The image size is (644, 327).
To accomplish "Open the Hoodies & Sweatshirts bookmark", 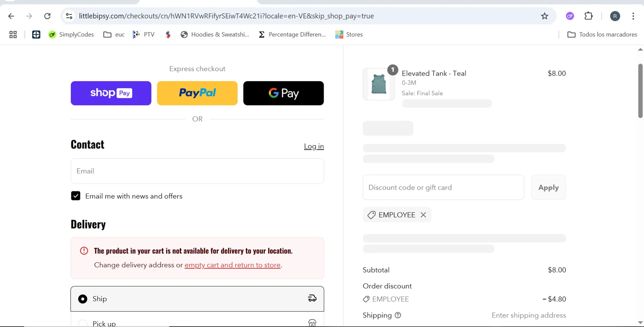I will (x=215, y=35).
